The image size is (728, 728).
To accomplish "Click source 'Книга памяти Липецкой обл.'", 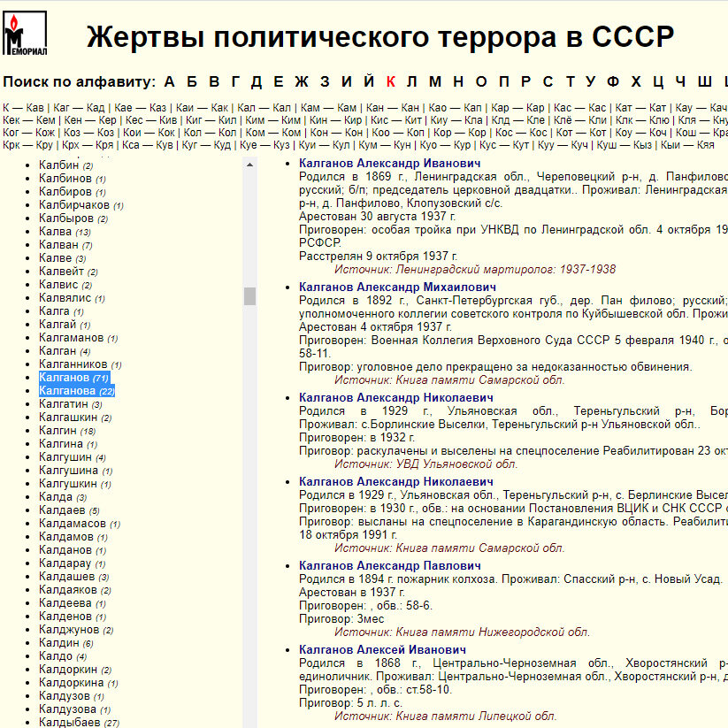I will tap(476, 717).
